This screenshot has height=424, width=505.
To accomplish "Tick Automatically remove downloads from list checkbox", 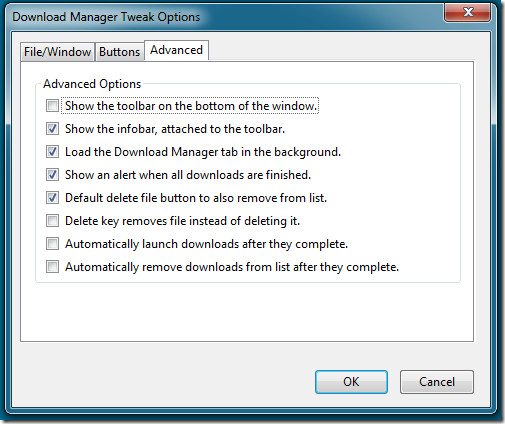I will [x=52, y=267].
